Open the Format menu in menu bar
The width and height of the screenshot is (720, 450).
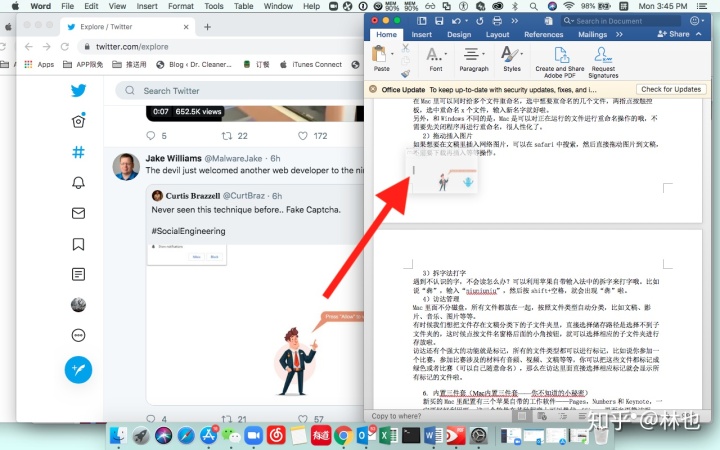pyautogui.click(x=181, y=6)
